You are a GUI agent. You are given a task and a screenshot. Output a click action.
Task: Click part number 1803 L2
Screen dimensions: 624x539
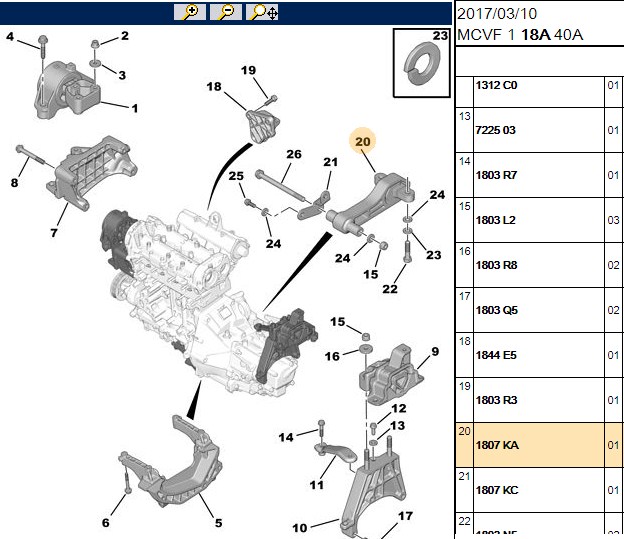(495, 220)
